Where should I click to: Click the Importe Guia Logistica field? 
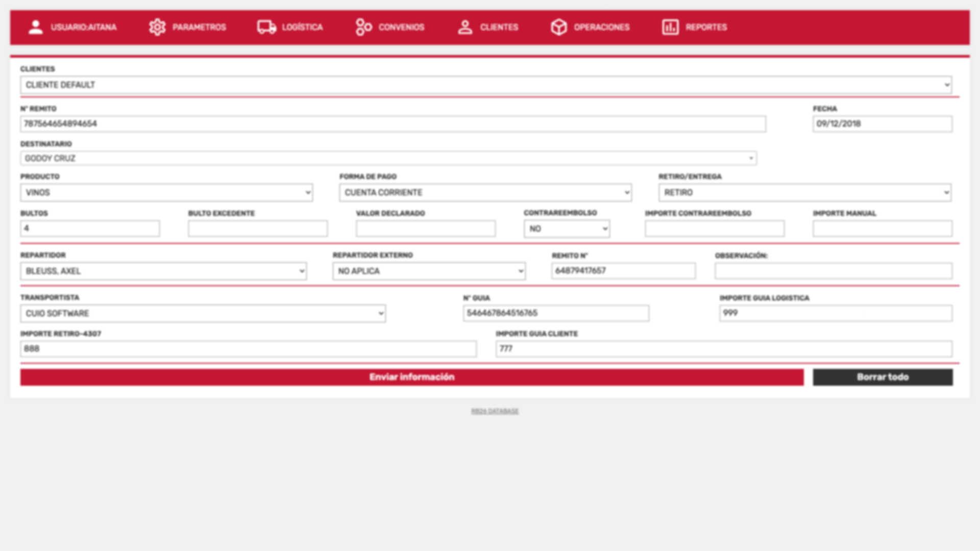[836, 313]
